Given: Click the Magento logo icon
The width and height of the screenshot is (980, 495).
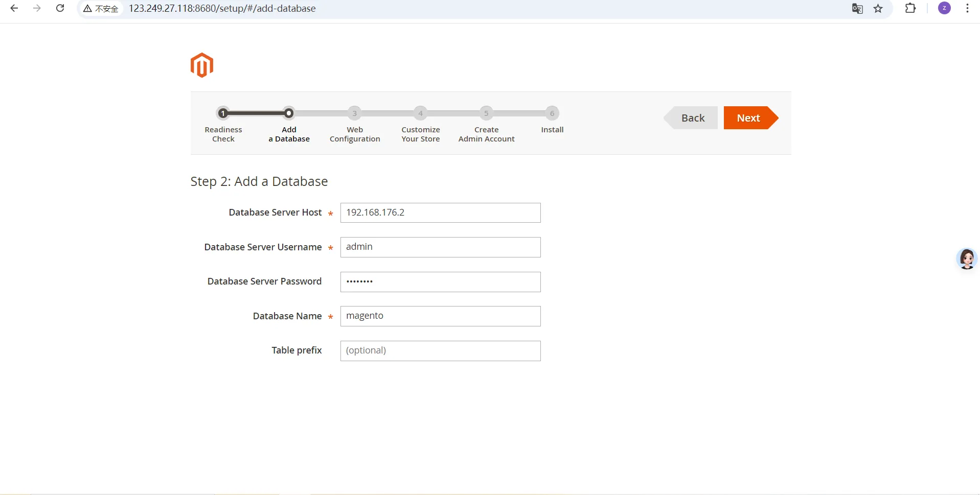Looking at the screenshot, I should point(202,65).
